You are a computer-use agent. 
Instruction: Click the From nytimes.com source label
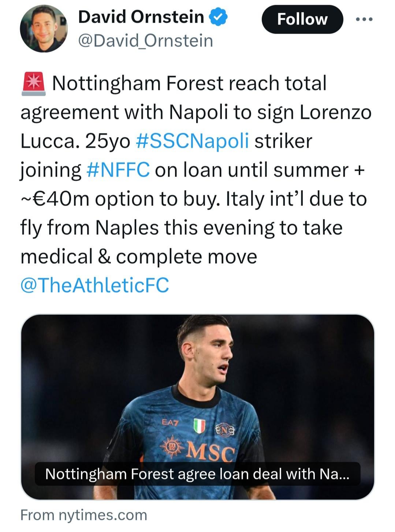click(x=84, y=515)
